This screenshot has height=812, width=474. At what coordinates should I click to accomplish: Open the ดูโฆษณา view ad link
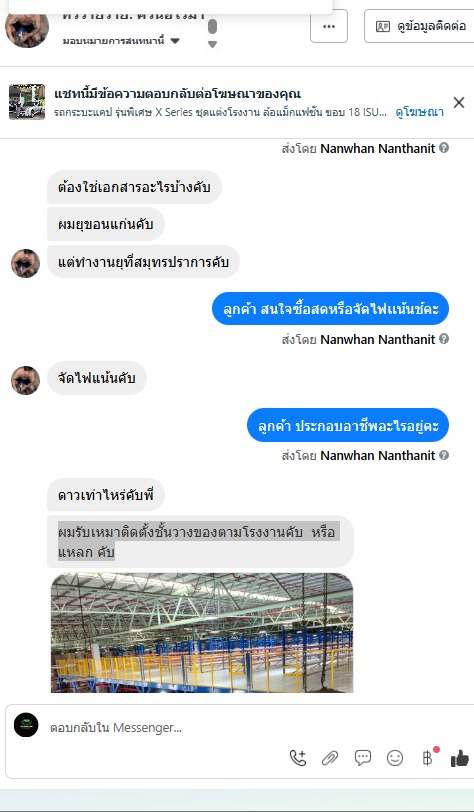[420, 112]
